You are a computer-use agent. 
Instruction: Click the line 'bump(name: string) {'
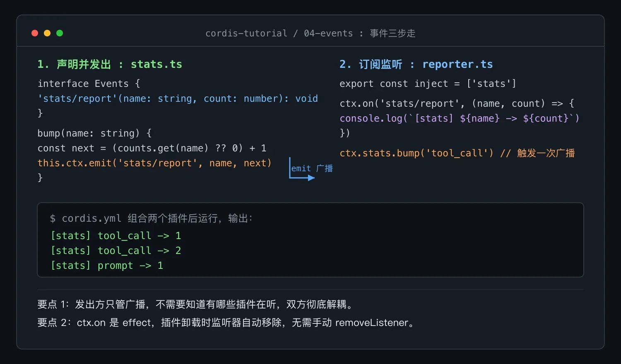[x=95, y=133]
